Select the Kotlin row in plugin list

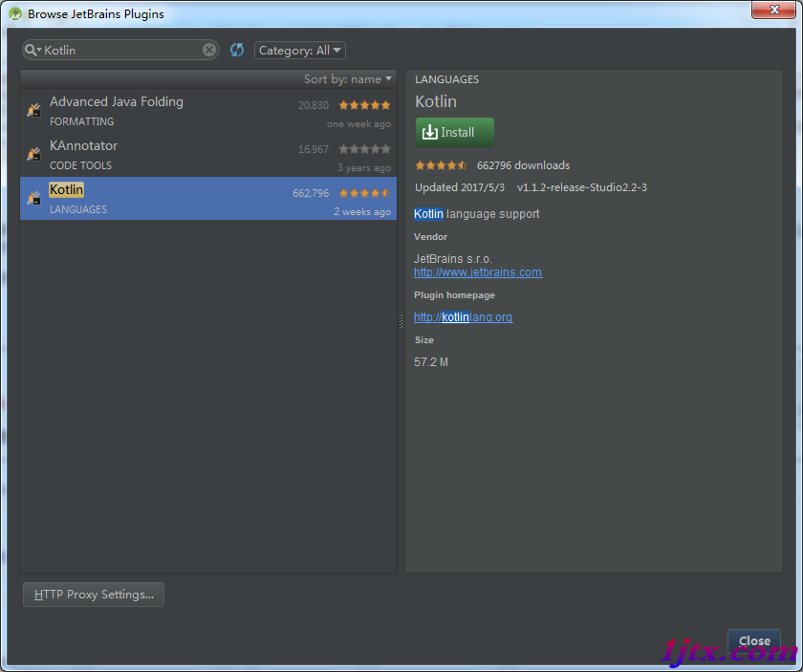coord(208,198)
